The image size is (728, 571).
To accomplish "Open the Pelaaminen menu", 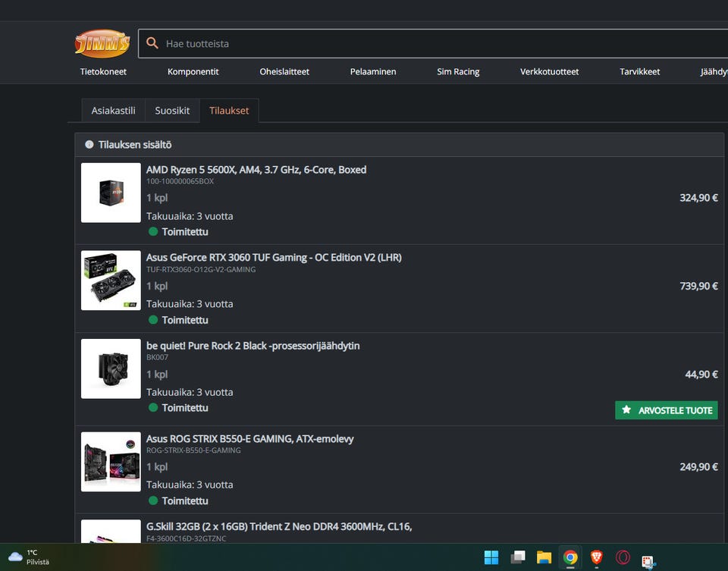I will point(373,71).
